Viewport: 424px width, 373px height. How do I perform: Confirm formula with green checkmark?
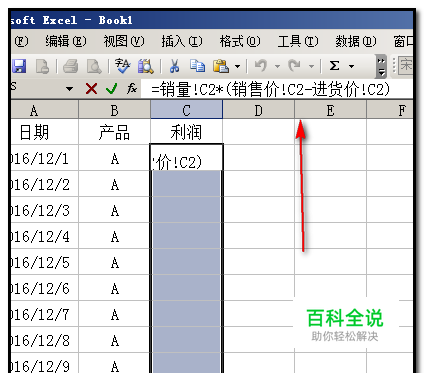pos(112,89)
